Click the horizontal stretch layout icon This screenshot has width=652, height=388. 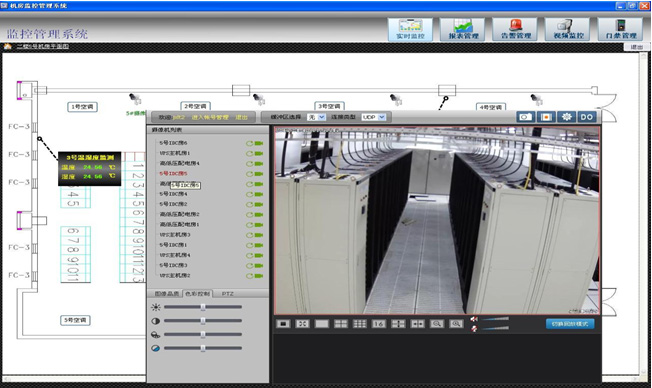(417, 324)
